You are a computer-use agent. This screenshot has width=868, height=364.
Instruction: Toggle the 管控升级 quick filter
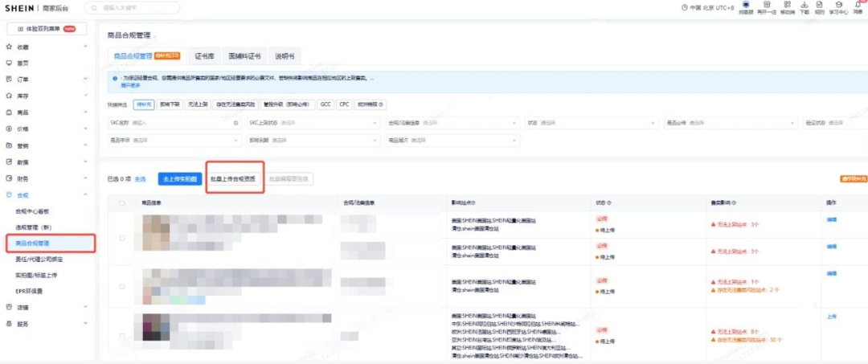pyautogui.click(x=288, y=104)
